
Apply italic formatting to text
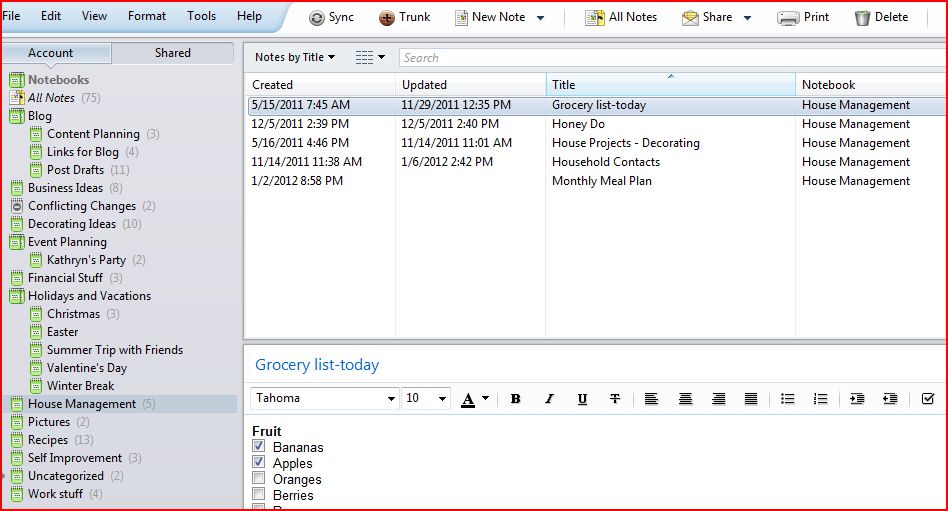[x=548, y=399]
